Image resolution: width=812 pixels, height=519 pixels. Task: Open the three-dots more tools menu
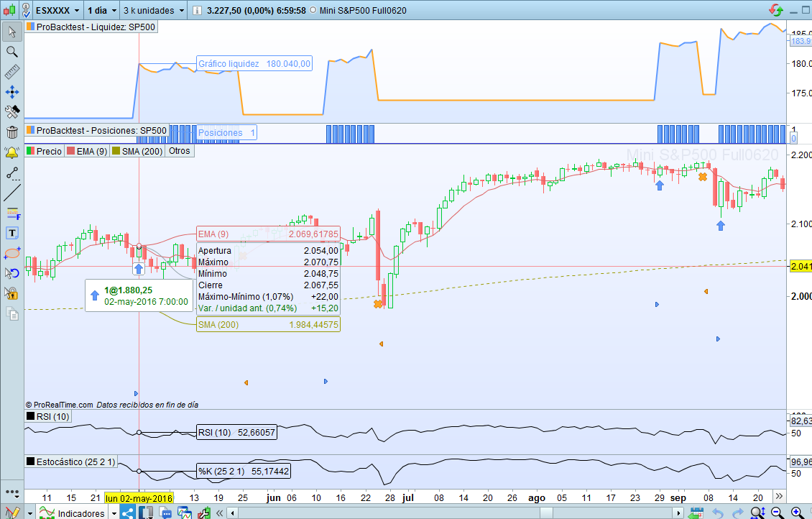point(12,492)
